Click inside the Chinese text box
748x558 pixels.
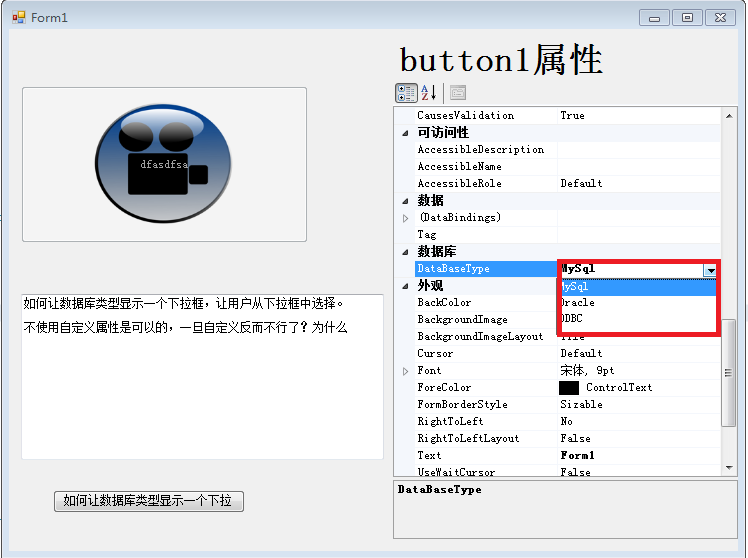[202, 377]
